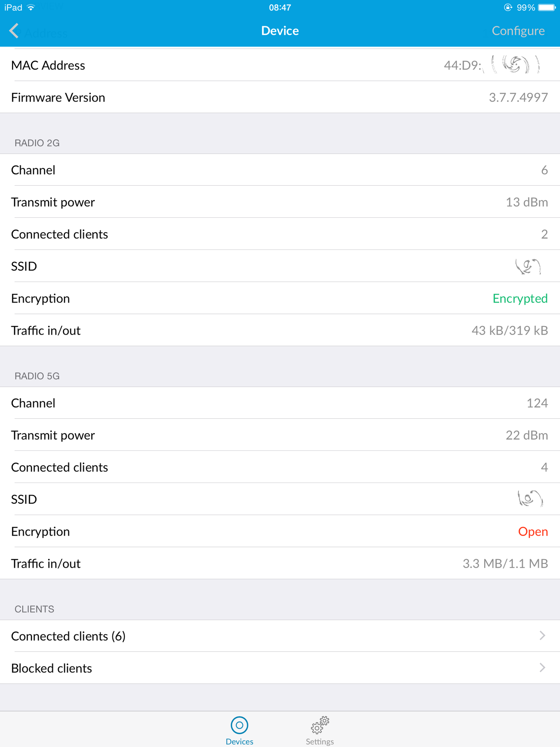Image resolution: width=560 pixels, height=747 pixels.
Task: Tap the red Open encryption status
Action: coord(533,531)
